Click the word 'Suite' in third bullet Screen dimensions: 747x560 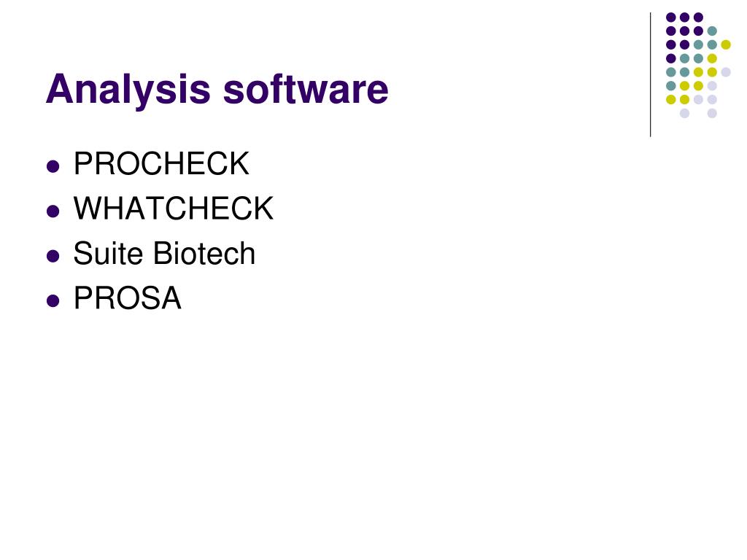(x=108, y=253)
